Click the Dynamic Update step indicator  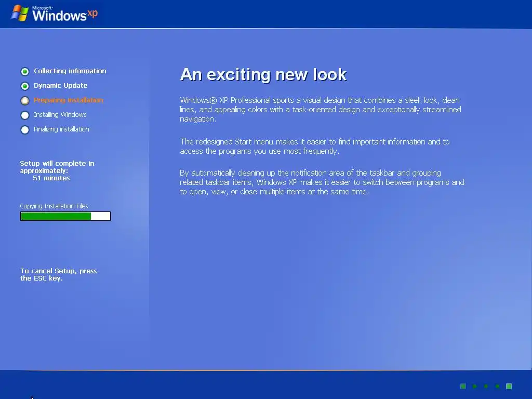click(x=25, y=86)
